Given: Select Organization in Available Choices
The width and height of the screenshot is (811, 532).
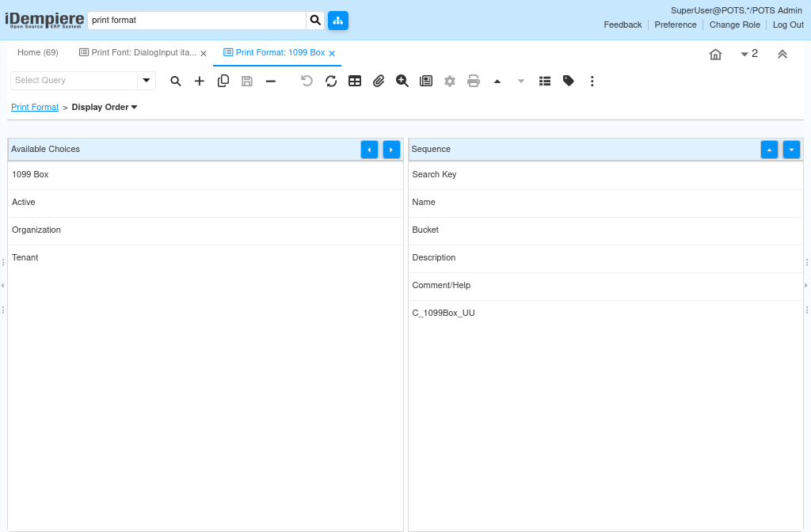Looking at the screenshot, I should click(205, 230).
